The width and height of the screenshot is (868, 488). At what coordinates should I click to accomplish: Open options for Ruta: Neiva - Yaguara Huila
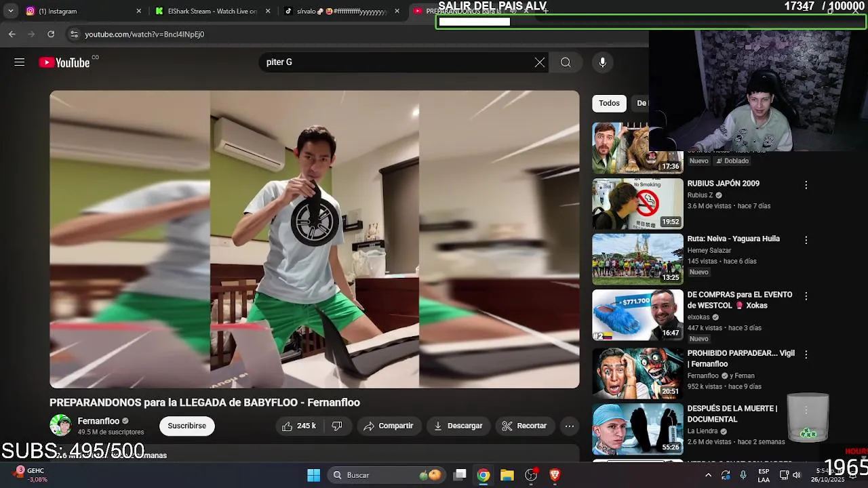tap(806, 240)
